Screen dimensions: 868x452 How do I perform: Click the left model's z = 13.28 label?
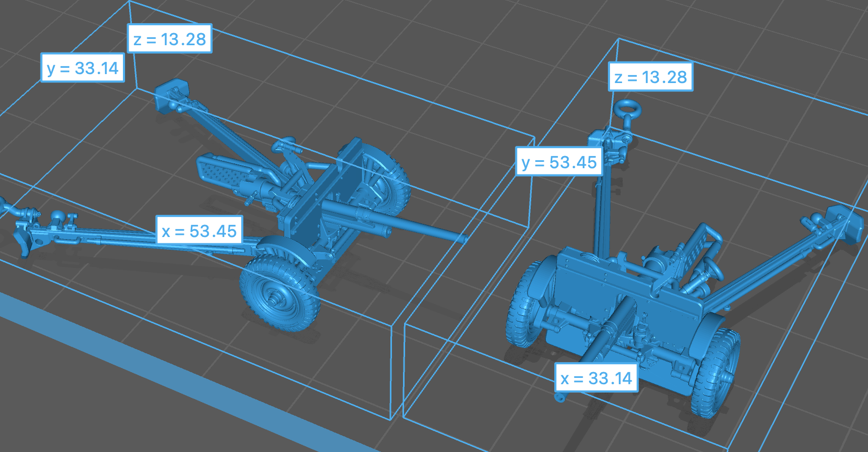coord(169,39)
